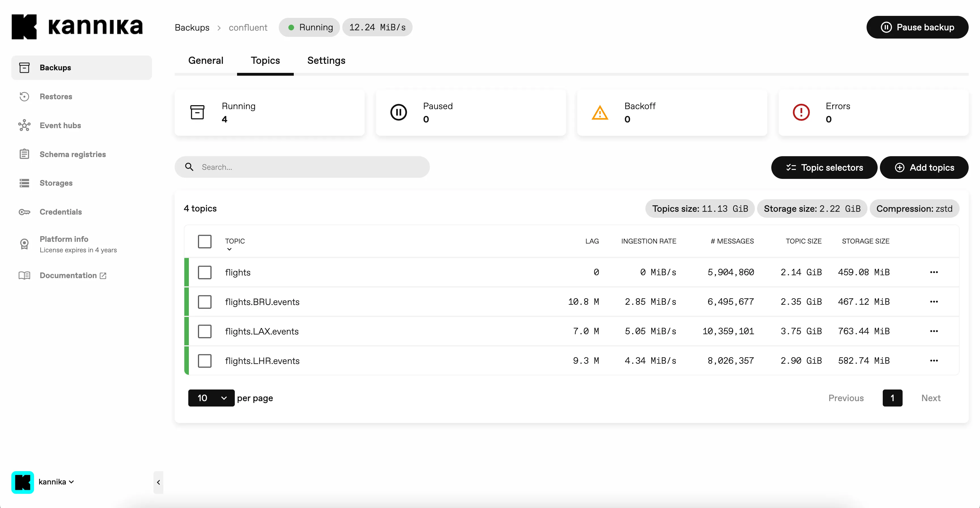This screenshot has height=508, width=980.
Task: Open the actions menu for flights.LHR.events
Action: point(933,361)
